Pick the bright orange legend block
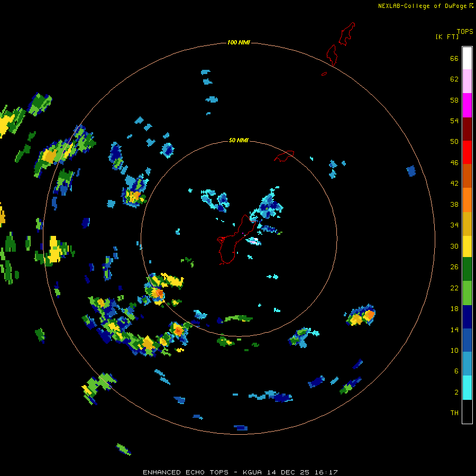This screenshot has height=476, width=476. (467, 199)
